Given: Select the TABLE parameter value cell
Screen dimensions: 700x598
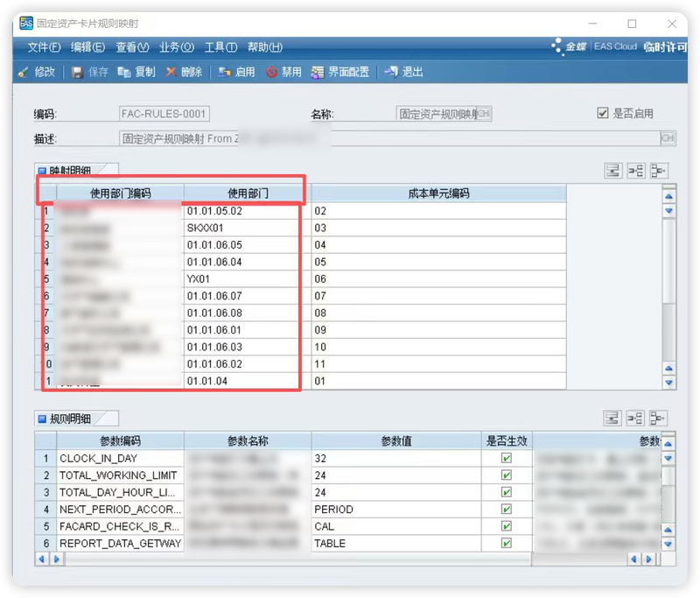Looking at the screenshot, I should tap(396, 543).
